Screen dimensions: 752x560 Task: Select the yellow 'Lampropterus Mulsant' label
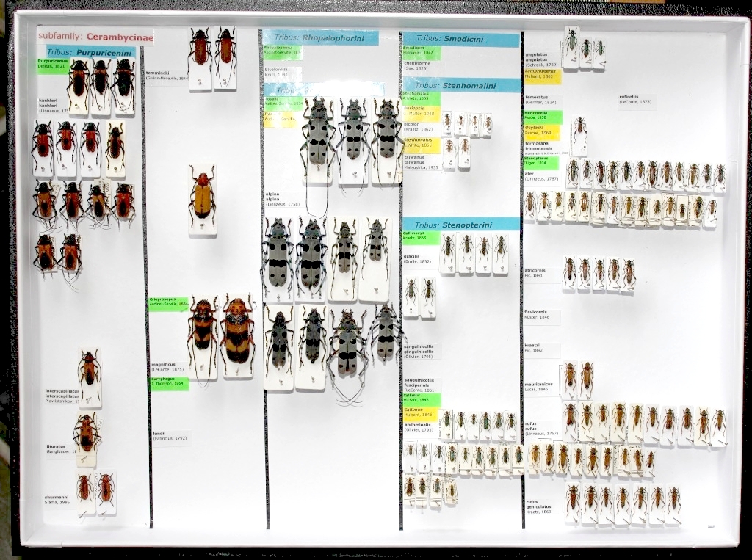coord(543,76)
